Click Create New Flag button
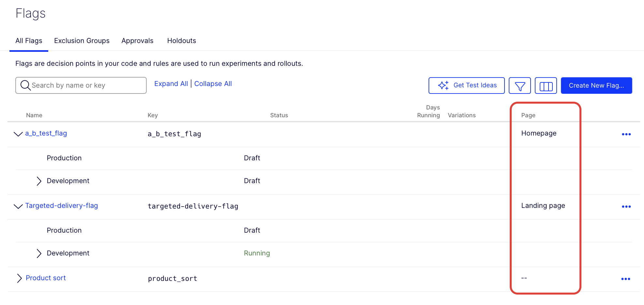 click(x=596, y=85)
